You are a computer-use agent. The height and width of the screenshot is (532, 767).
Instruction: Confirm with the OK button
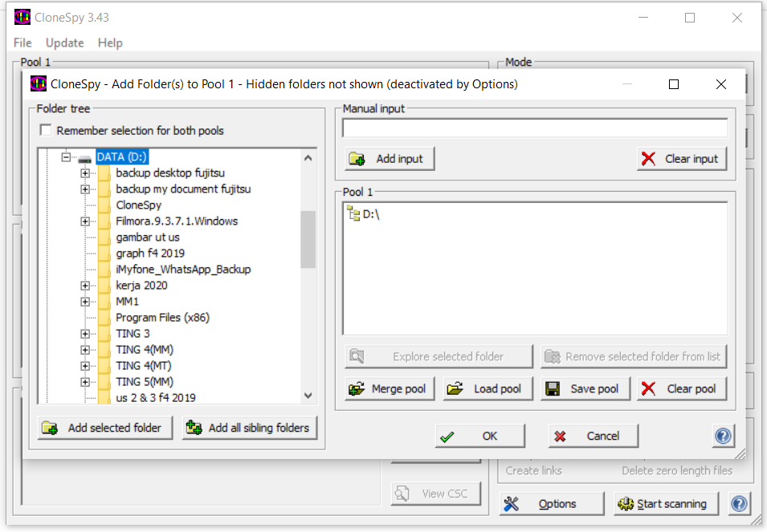479,436
